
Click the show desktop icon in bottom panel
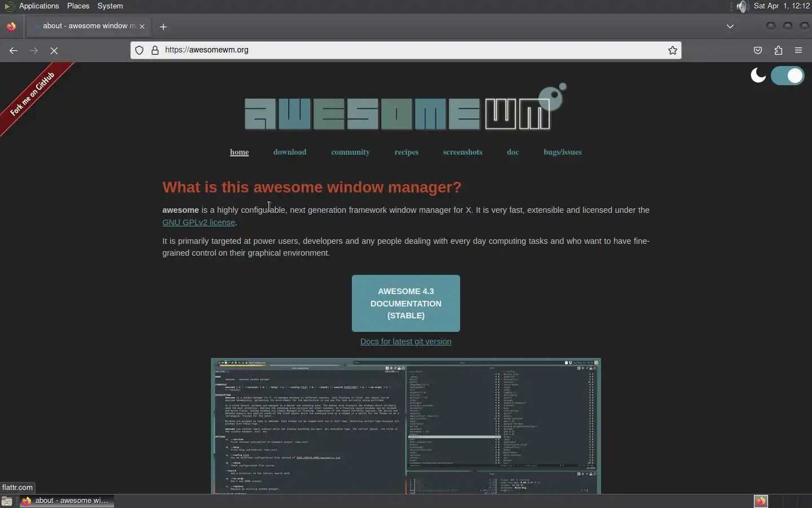7,501
